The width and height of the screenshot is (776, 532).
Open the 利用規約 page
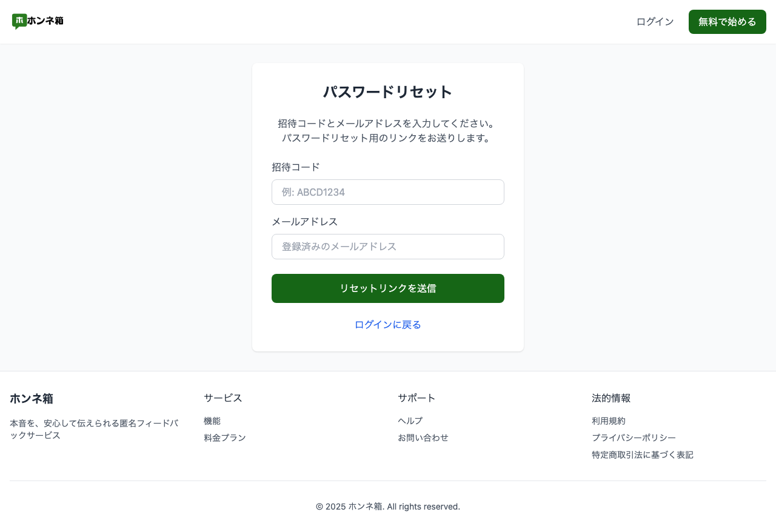(x=608, y=421)
